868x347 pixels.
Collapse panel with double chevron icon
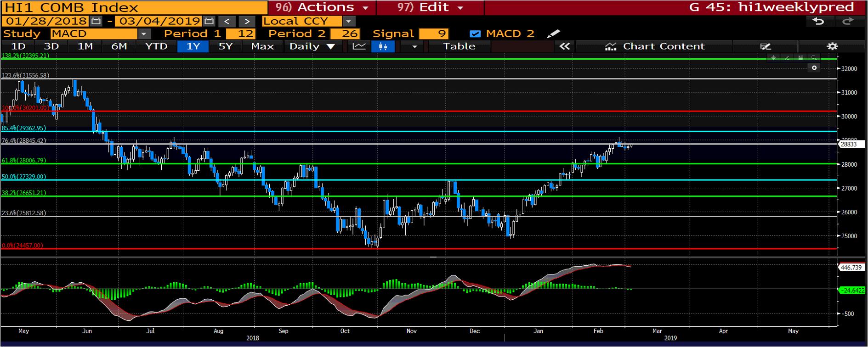564,46
